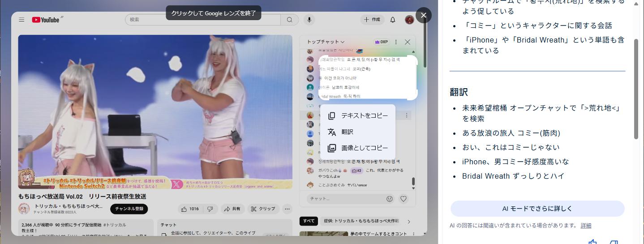Close Google Lens with the X button
644x244 pixels.
tap(423, 16)
